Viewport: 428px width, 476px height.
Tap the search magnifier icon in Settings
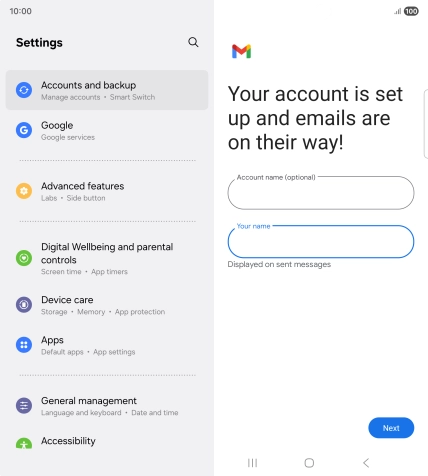pyautogui.click(x=193, y=42)
